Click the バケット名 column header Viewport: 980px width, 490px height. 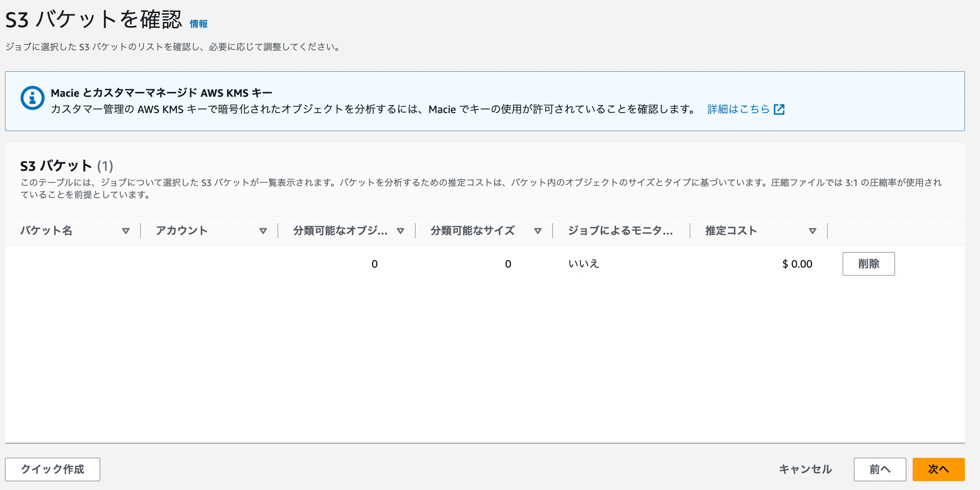coord(46,231)
